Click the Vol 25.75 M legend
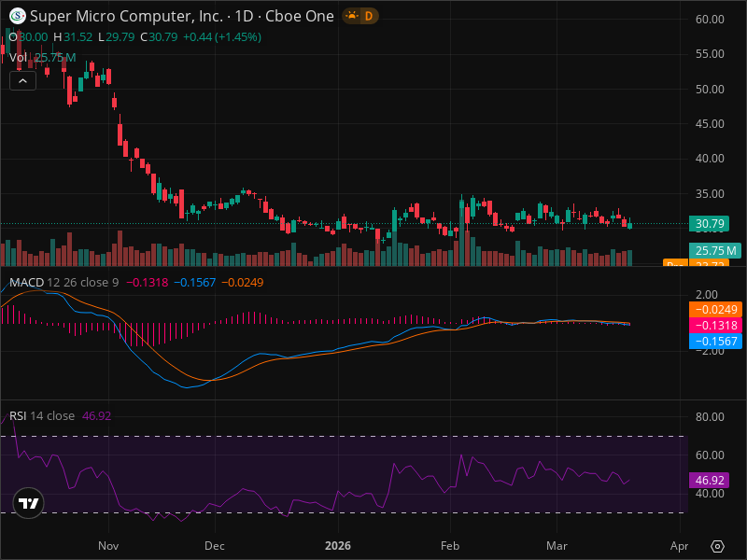Image resolution: width=747 pixels, height=560 pixels. pos(42,58)
